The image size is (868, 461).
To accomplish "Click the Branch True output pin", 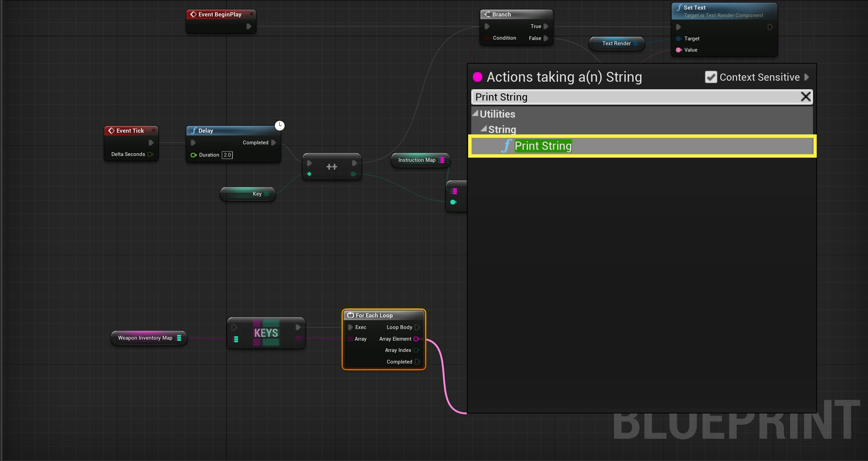I will tap(546, 26).
